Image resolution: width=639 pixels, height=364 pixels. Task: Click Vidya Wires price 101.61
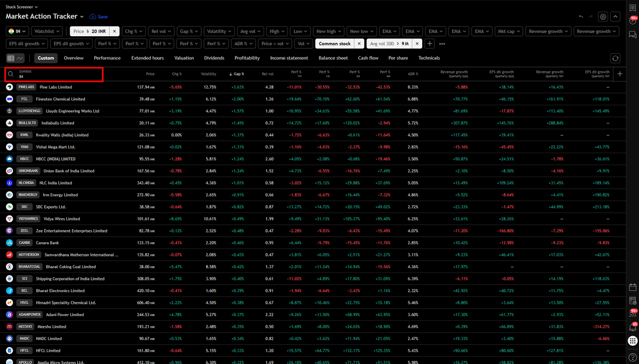coord(145,219)
